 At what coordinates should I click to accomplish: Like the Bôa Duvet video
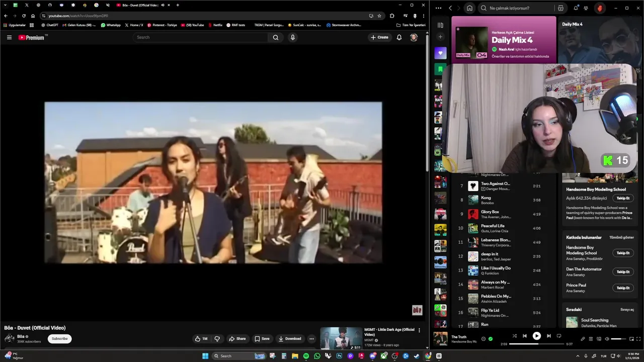click(x=201, y=338)
